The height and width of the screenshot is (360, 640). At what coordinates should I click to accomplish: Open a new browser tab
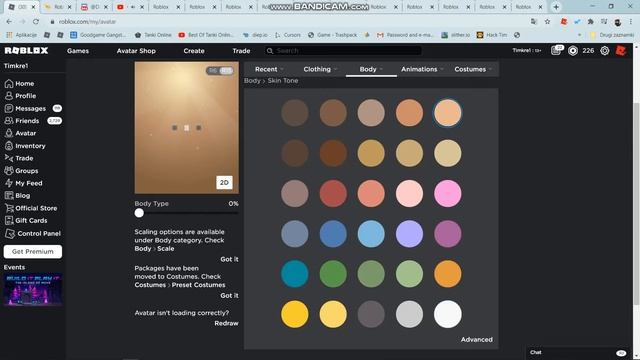(x=556, y=7)
